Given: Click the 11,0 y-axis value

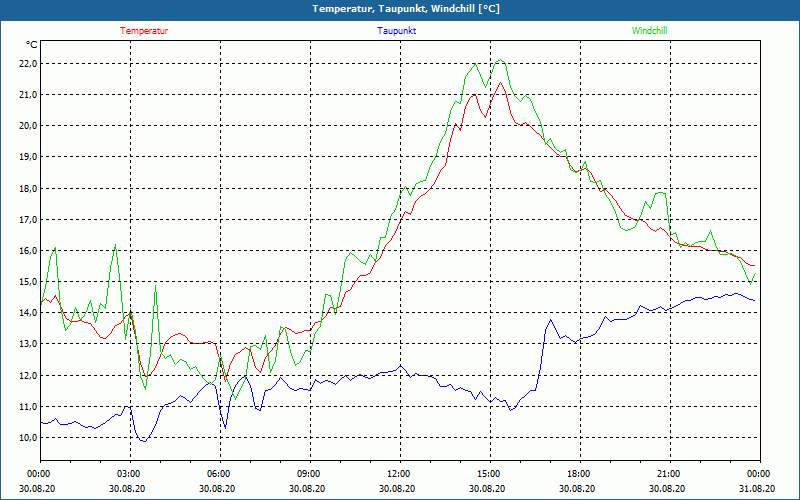Looking at the screenshot, I should [x=28, y=407].
